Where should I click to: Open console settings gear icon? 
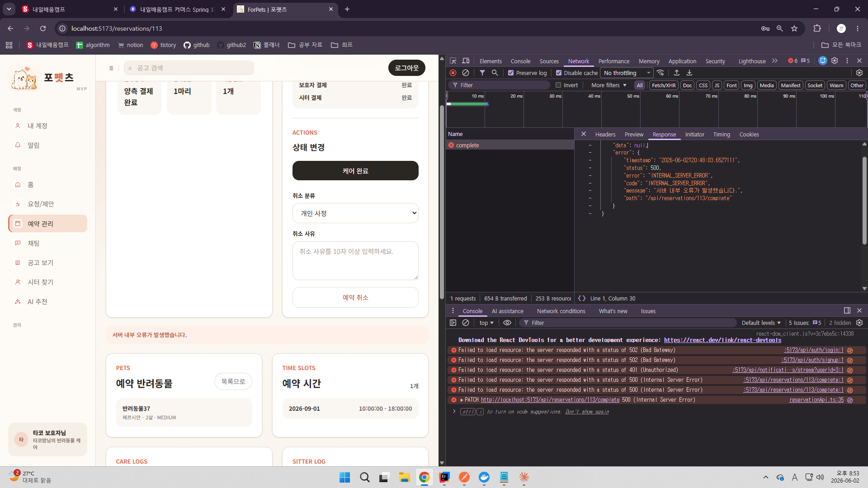[859, 323]
